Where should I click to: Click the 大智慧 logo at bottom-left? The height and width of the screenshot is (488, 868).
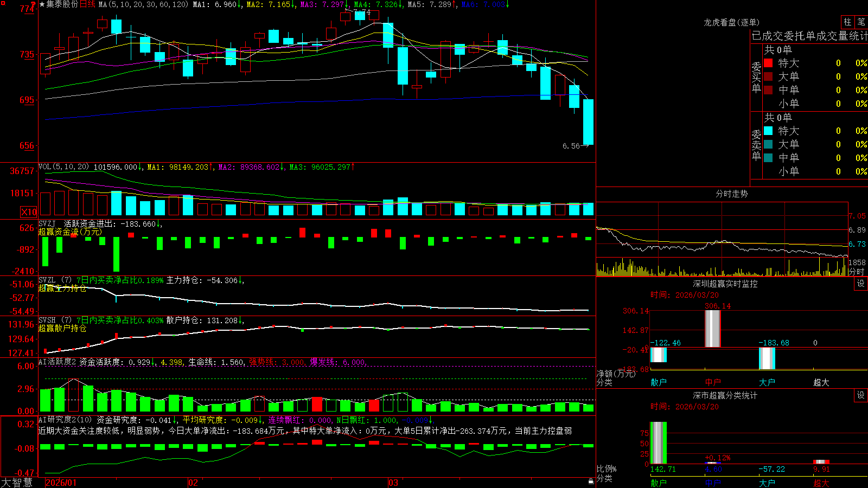(17, 483)
